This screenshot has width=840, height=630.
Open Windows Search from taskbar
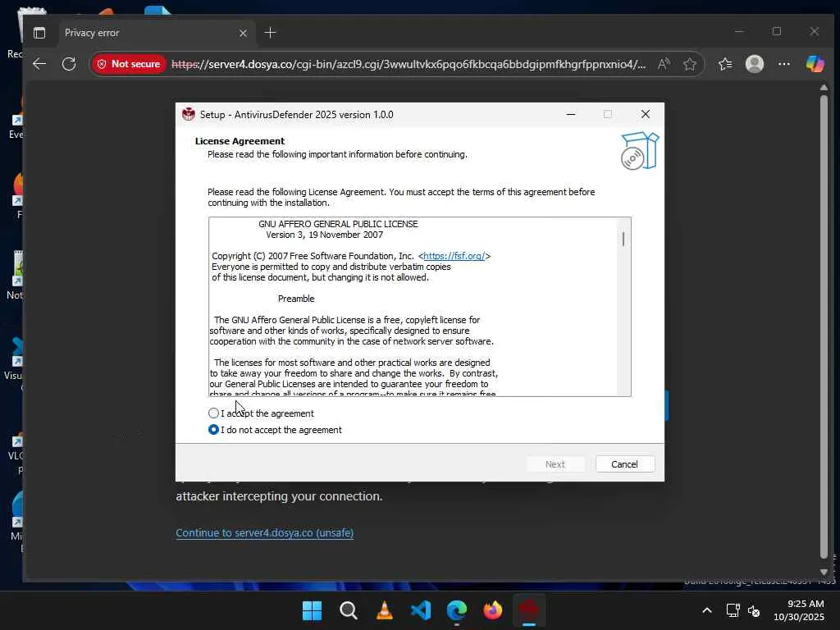[348, 610]
